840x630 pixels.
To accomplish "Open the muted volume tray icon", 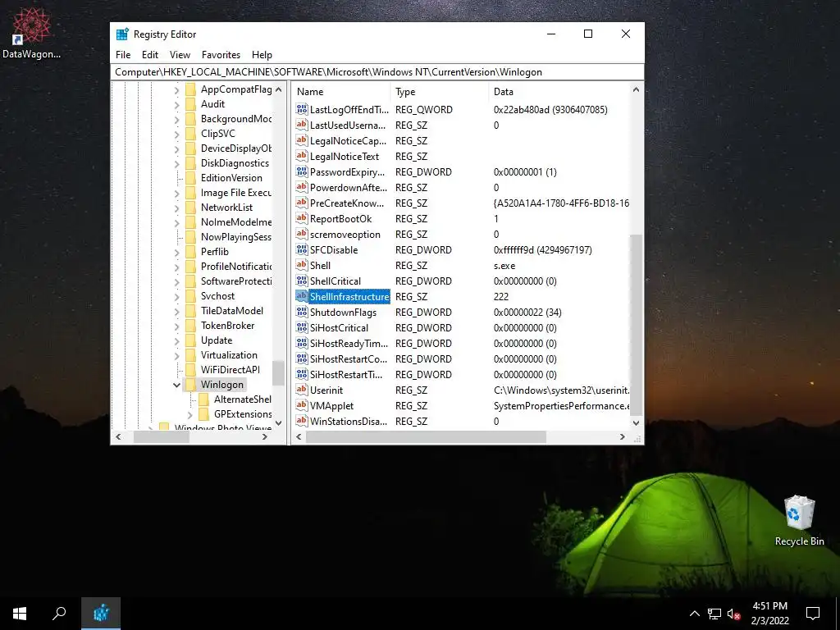I will coord(733,614).
